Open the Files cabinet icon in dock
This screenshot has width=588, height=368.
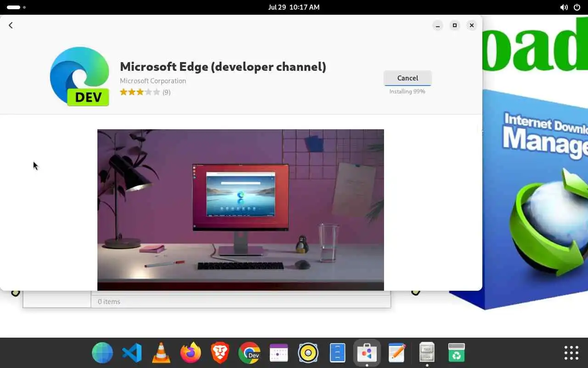tap(427, 353)
